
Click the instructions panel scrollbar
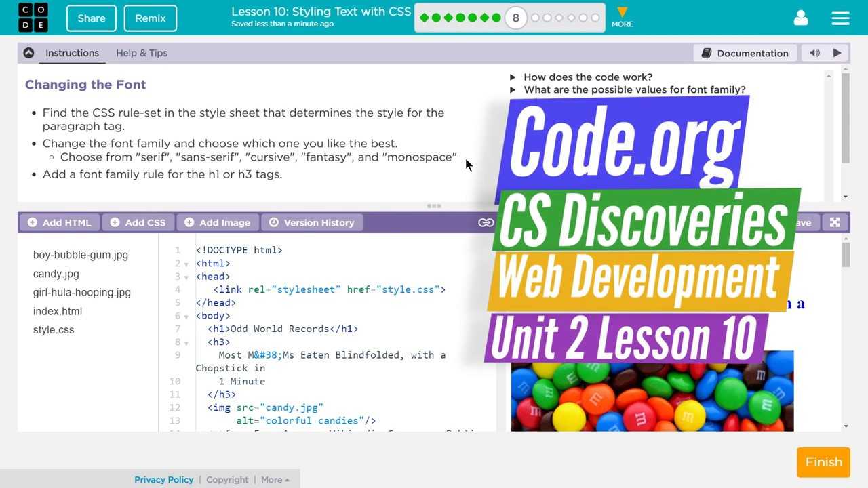point(845,117)
